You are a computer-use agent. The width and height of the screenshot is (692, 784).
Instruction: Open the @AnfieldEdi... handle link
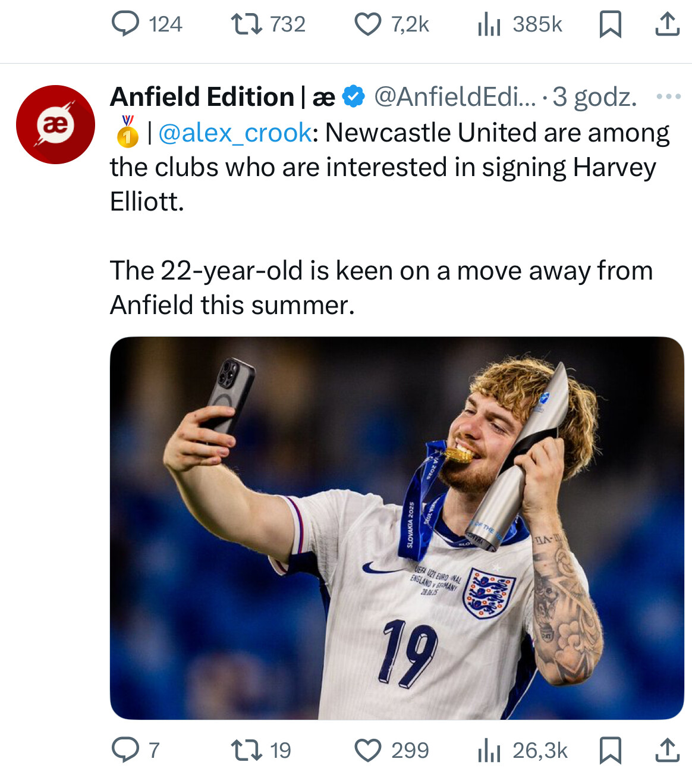coord(455,97)
